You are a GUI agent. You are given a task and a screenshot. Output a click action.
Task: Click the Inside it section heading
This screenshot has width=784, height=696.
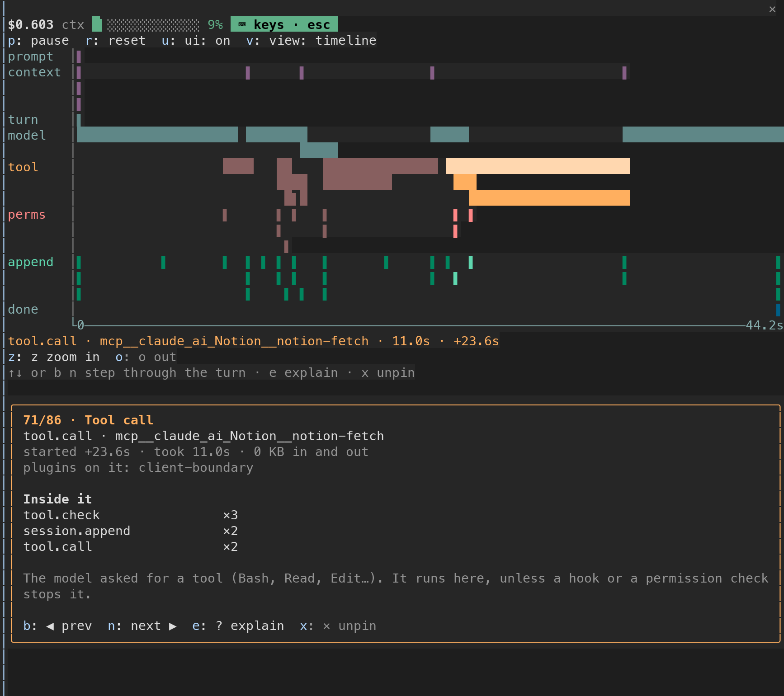click(57, 499)
